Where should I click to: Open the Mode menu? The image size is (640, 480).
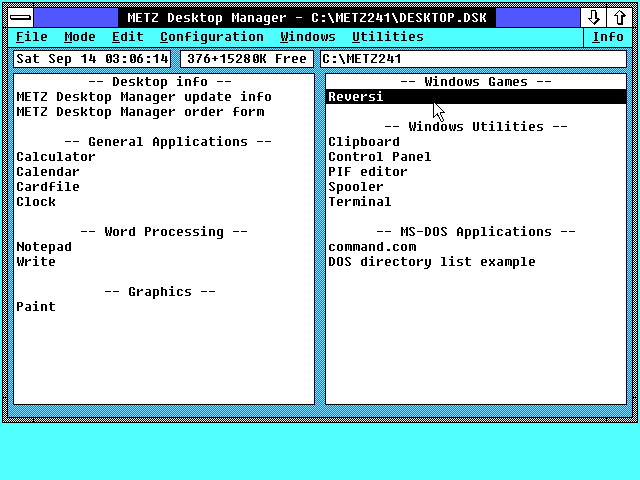pyautogui.click(x=80, y=37)
